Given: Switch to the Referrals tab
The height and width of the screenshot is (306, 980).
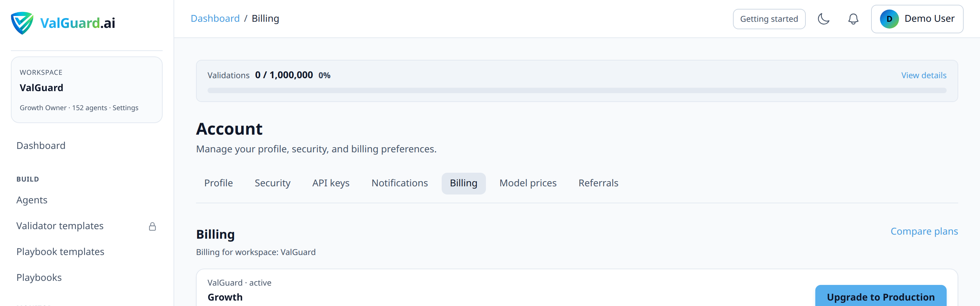Looking at the screenshot, I should click(x=598, y=183).
